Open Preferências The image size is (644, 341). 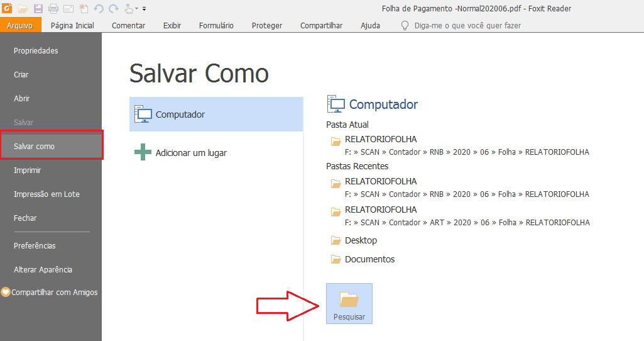click(x=51, y=245)
